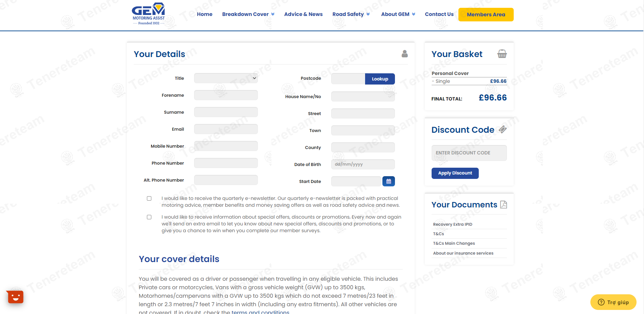Click the £96.66 final total amount
The height and width of the screenshot is (314, 644).
[493, 98]
